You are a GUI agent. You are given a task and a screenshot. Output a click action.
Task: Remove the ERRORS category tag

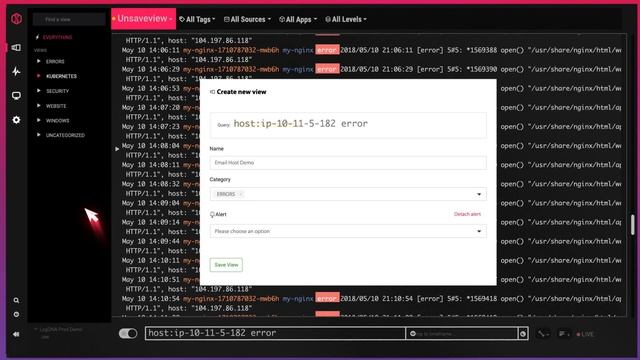point(240,194)
